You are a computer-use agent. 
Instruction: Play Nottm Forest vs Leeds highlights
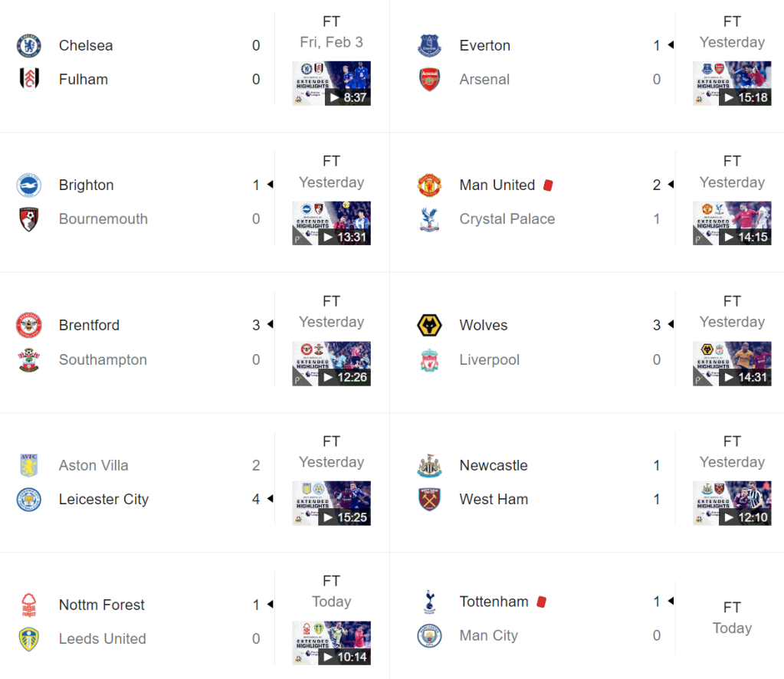[332, 642]
